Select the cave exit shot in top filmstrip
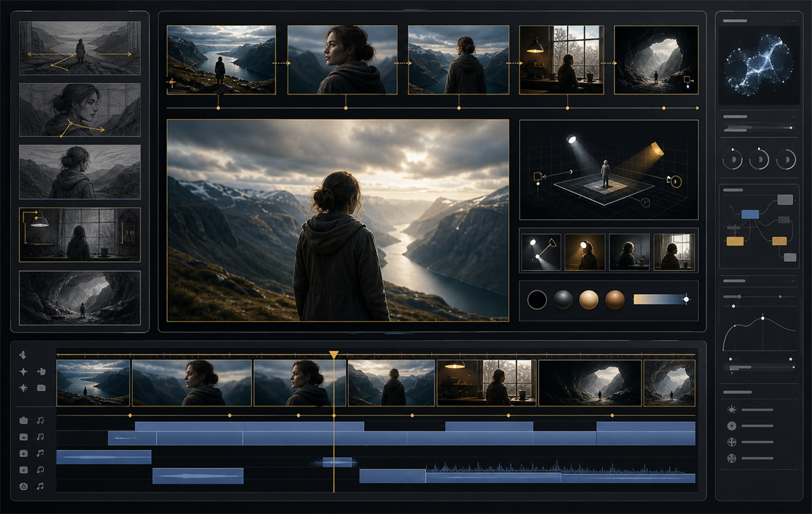The image size is (812, 514). (656, 60)
